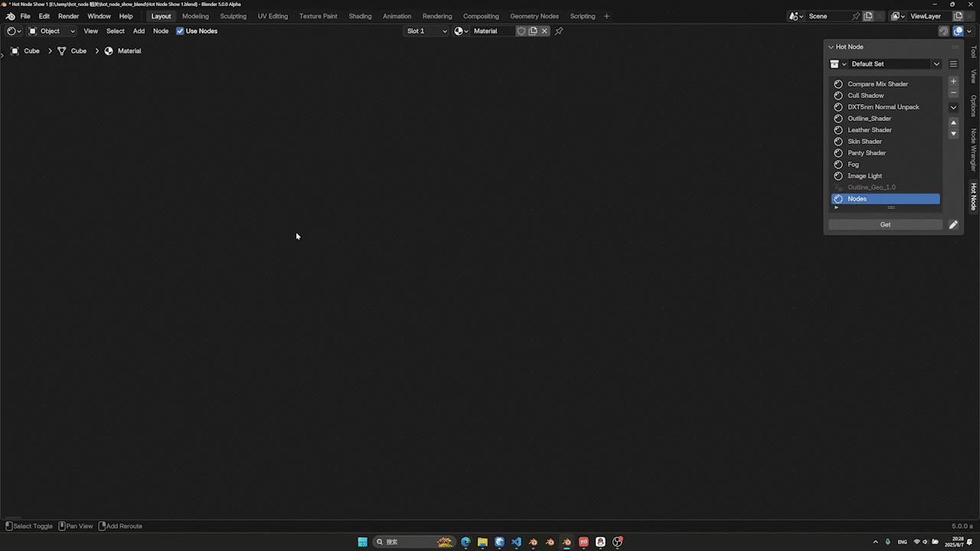Viewport: 980px width, 551px height.
Task: Open preset specials chevron menu
Action: click(x=953, y=107)
